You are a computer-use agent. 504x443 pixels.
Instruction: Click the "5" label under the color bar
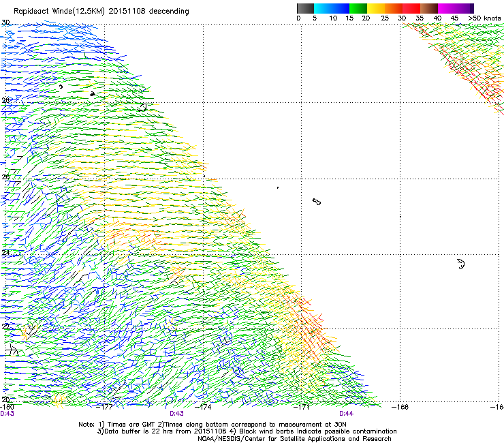coord(315,18)
